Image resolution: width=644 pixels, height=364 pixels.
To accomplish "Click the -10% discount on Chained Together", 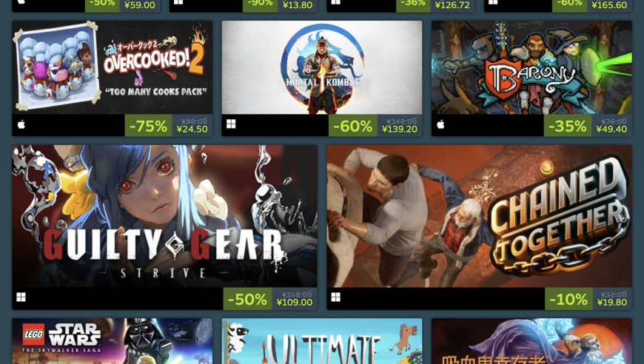I will [568, 299].
